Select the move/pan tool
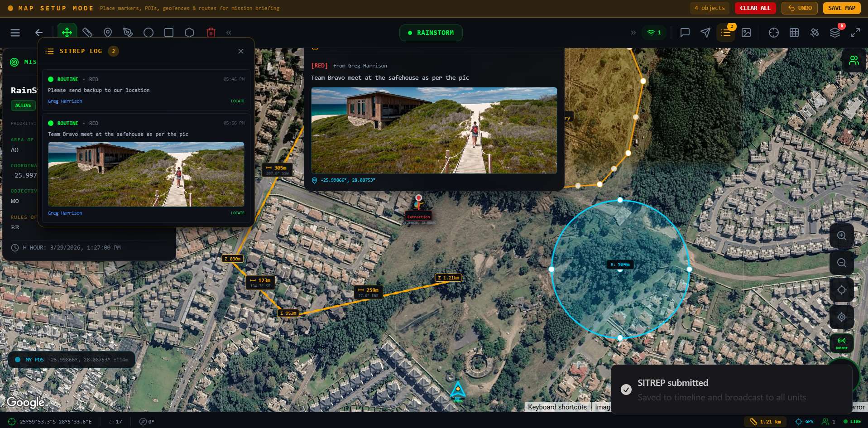The width and height of the screenshot is (868, 428). [67, 33]
